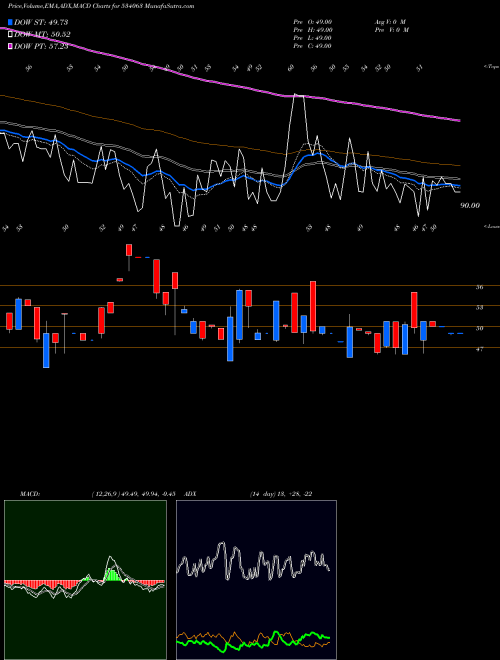Screen dimensions: 500x660
Task: Click the thick green ADX line
Action: (x=253, y=644)
